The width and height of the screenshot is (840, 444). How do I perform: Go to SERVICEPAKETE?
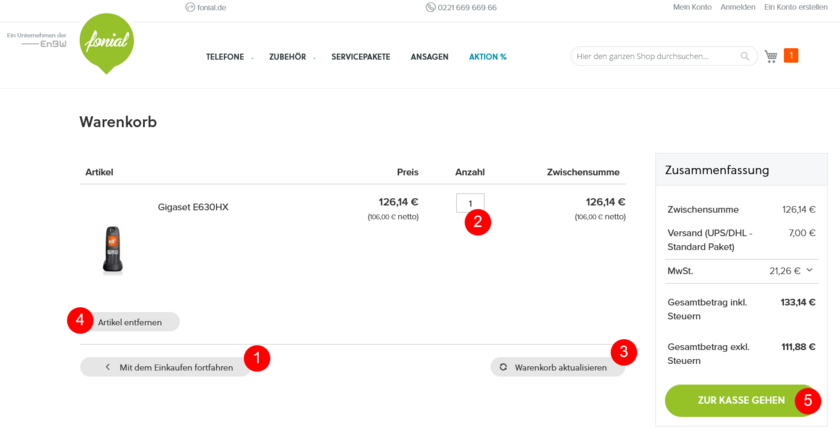point(361,57)
